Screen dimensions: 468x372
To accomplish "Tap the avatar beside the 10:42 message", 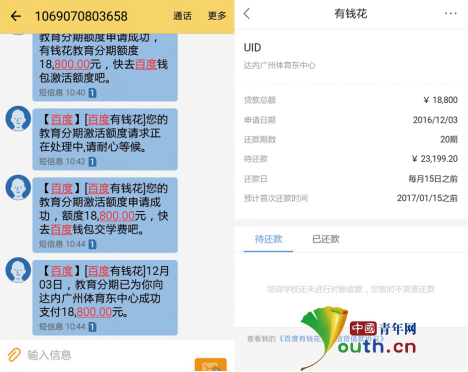I will coord(18,119).
